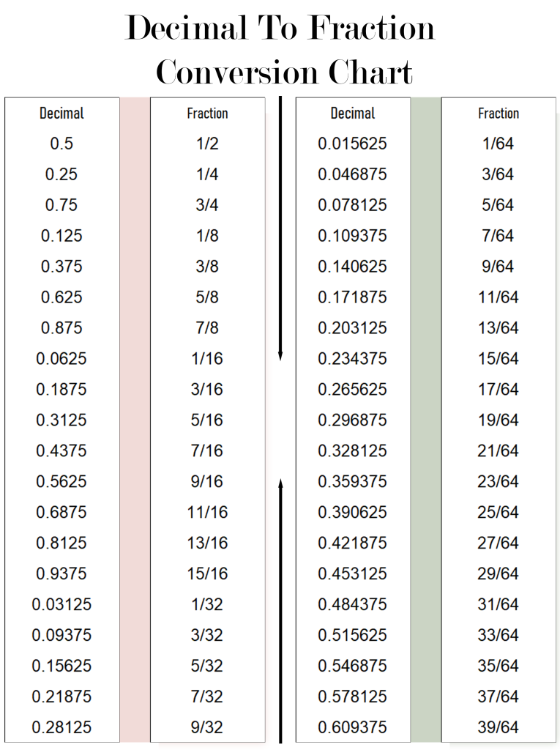The height and width of the screenshot is (750, 560).
Task: Click the downward pointing black arrow
Action: [280, 229]
